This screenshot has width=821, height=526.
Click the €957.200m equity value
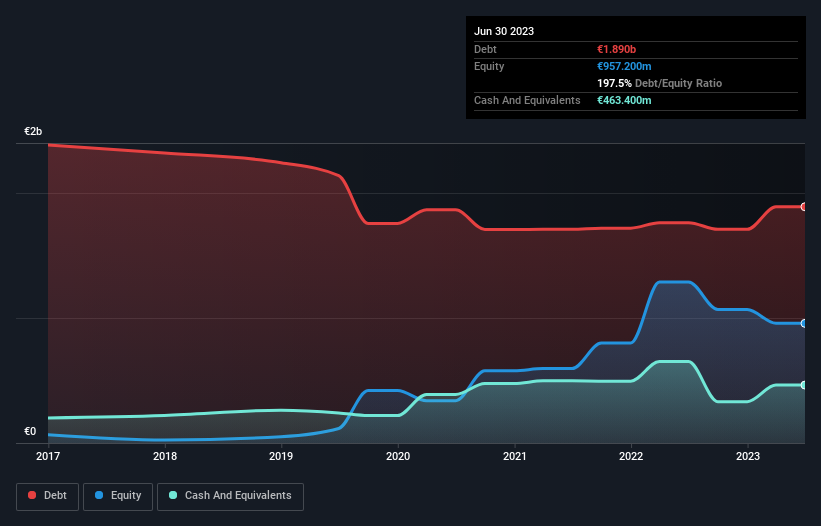(x=624, y=66)
